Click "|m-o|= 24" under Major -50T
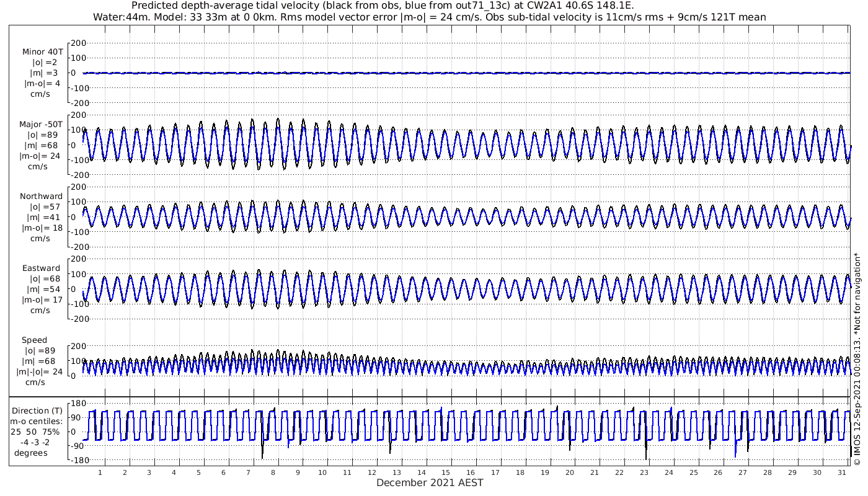Image resolution: width=868 pixels, height=496 pixels. pyautogui.click(x=40, y=156)
